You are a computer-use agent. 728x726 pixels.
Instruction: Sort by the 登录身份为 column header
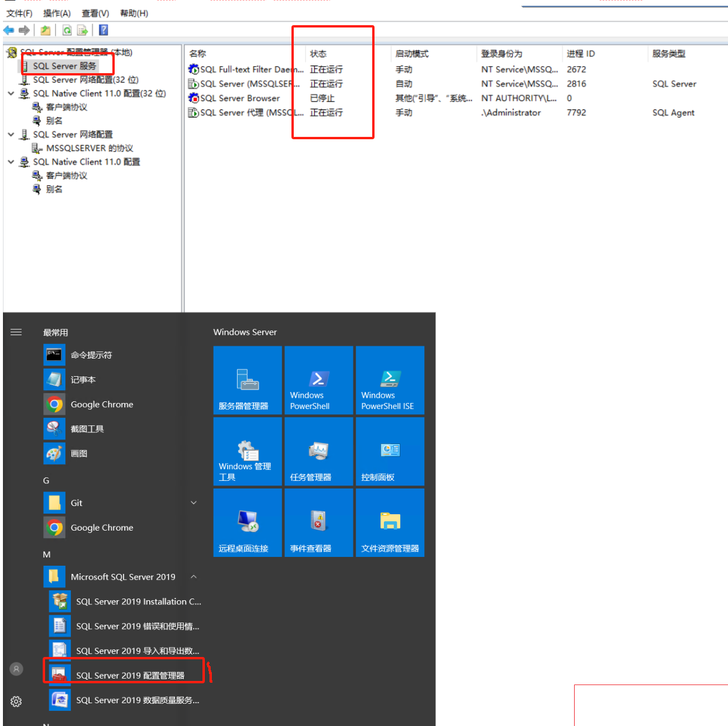[502, 53]
